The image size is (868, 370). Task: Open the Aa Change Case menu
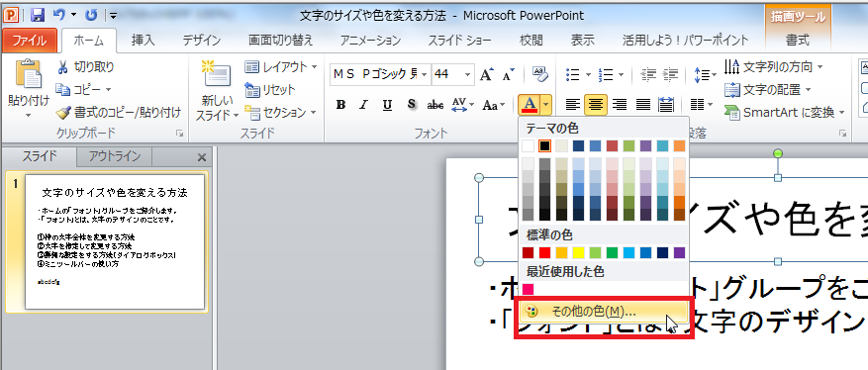click(493, 105)
